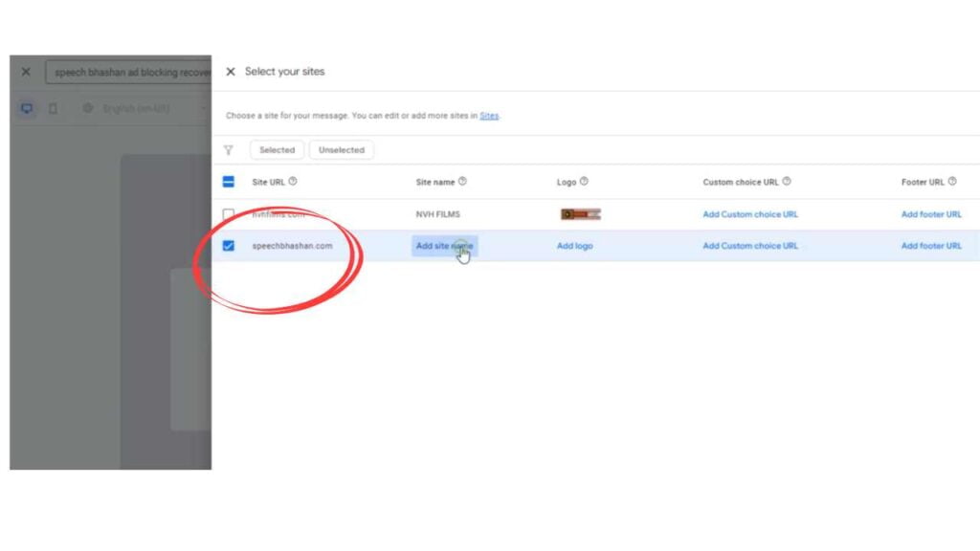Click Add site name for speechbhashan.com
Viewport: 980px width, 551px height.
tap(444, 246)
